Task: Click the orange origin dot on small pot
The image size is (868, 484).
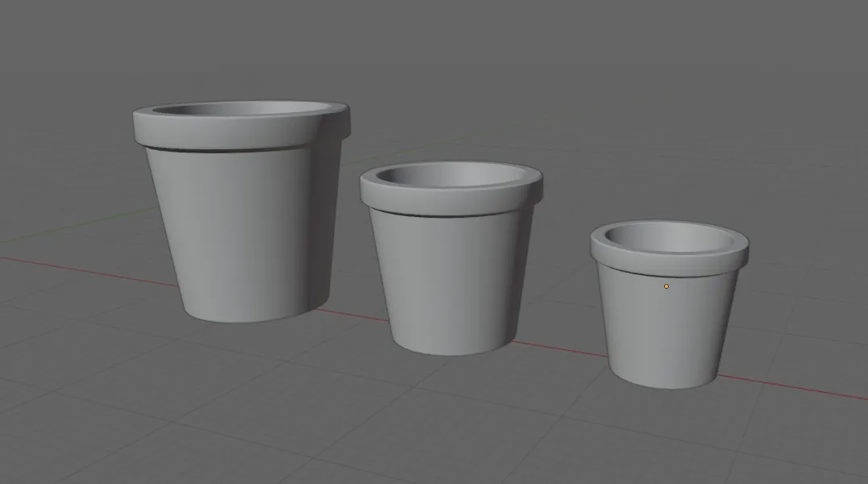Action: tap(666, 286)
